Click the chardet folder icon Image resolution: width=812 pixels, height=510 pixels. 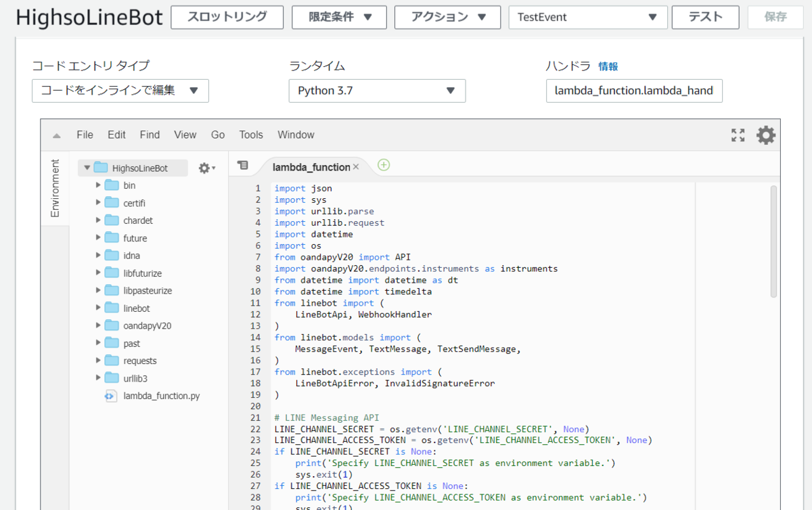click(112, 221)
